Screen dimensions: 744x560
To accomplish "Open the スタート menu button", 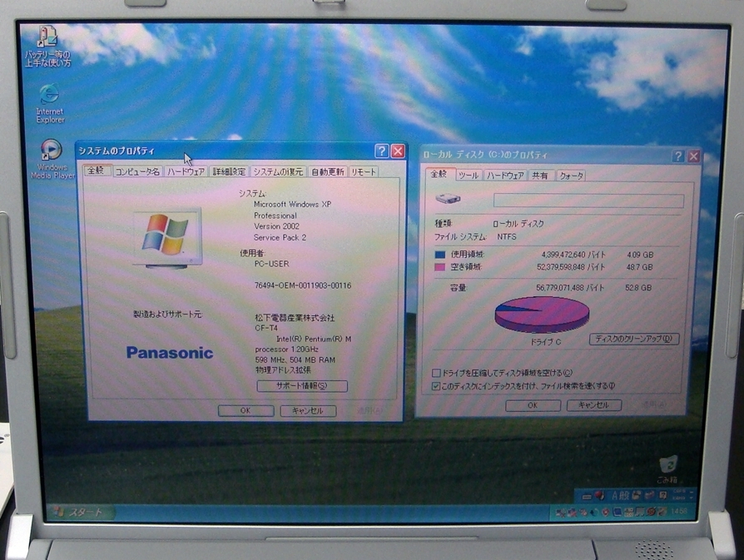I will [x=82, y=512].
